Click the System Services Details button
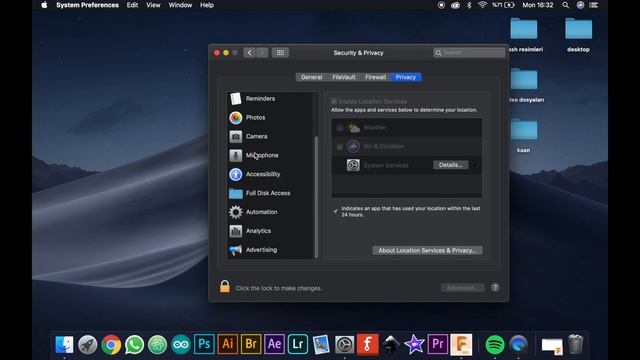The width and height of the screenshot is (640, 360). (451, 165)
